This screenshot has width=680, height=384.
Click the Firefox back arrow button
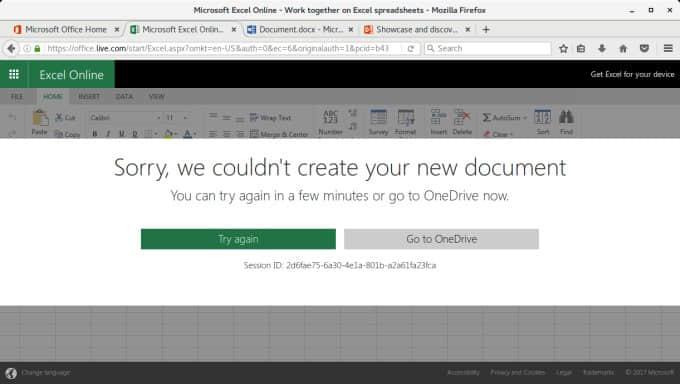11,48
